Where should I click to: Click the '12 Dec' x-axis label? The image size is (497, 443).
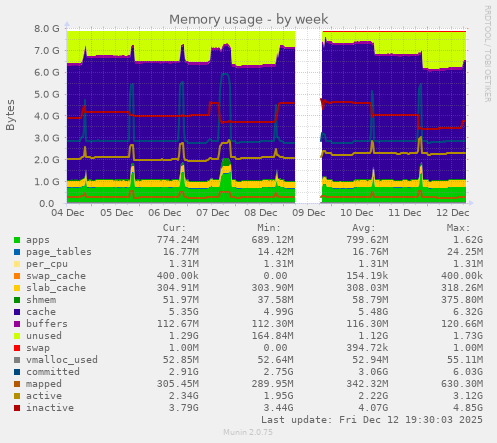tap(453, 213)
